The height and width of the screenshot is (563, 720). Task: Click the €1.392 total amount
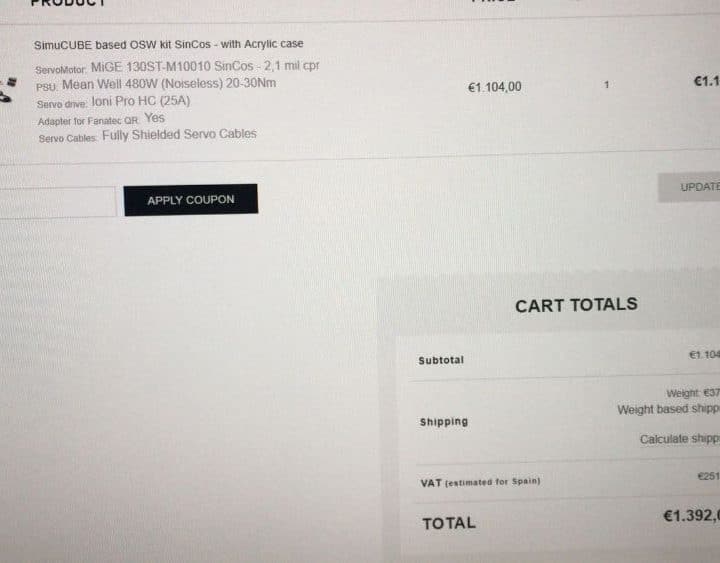pyautogui.click(x=691, y=516)
